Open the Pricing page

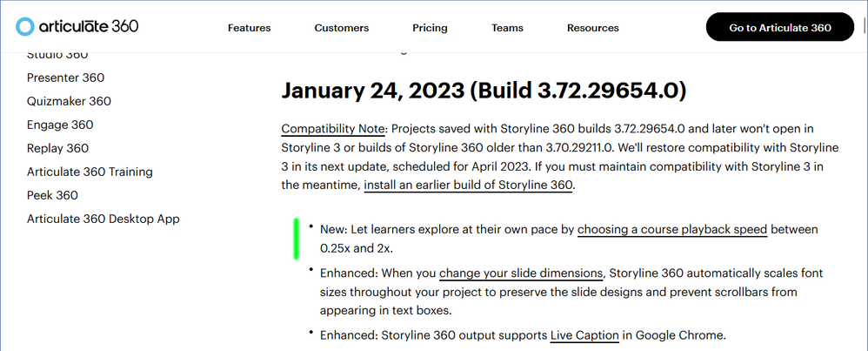[431, 28]
